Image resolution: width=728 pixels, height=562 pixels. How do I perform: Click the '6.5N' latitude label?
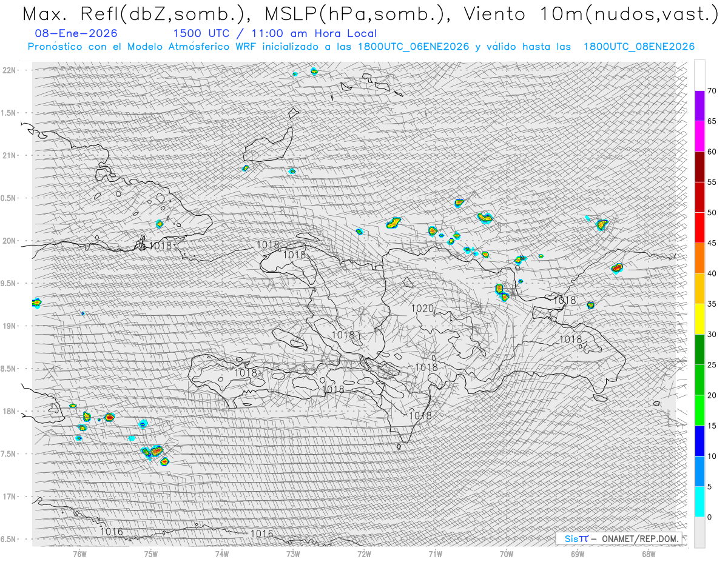tap(9, 539)
